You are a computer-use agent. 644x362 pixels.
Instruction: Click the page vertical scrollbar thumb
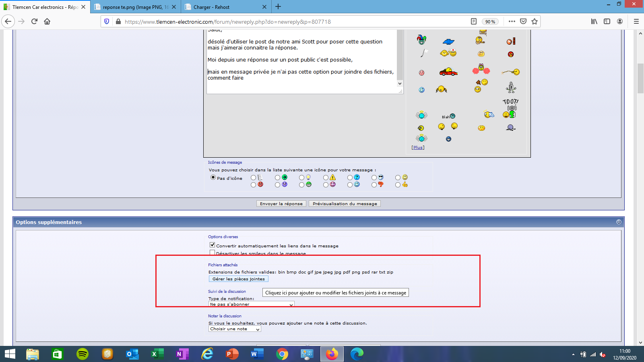(640, 78)
